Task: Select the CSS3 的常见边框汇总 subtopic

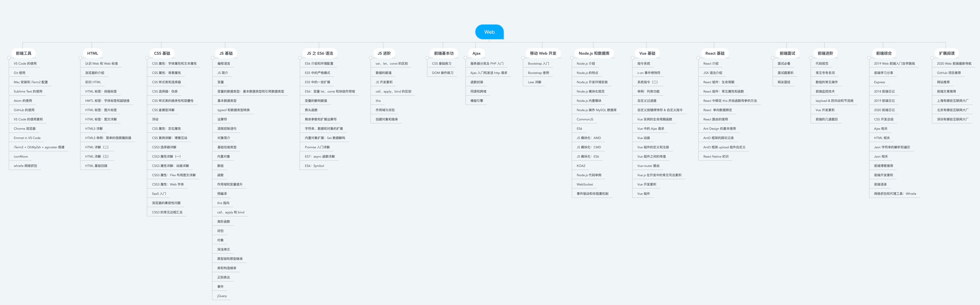Action: [x=167, y=212]
